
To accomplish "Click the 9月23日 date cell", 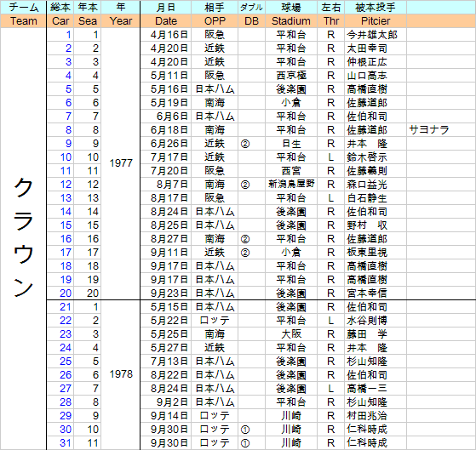I will [166, 293].
